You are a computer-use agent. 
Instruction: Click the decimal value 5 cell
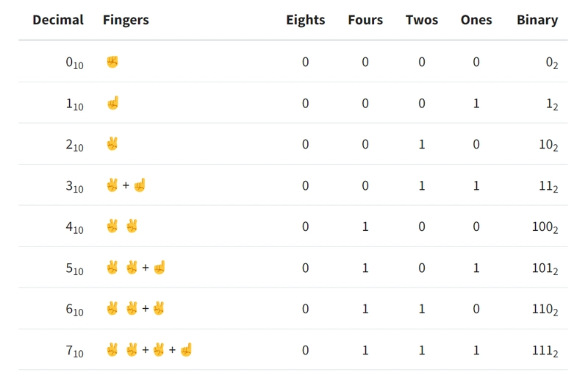tap(75, 268)
